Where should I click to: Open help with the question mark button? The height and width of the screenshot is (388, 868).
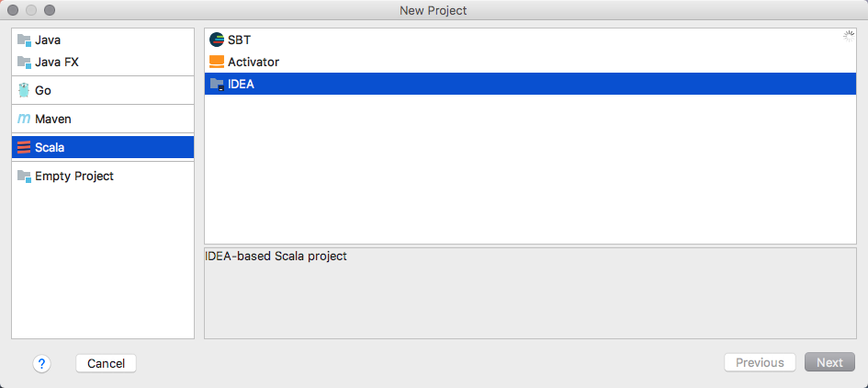41,363
